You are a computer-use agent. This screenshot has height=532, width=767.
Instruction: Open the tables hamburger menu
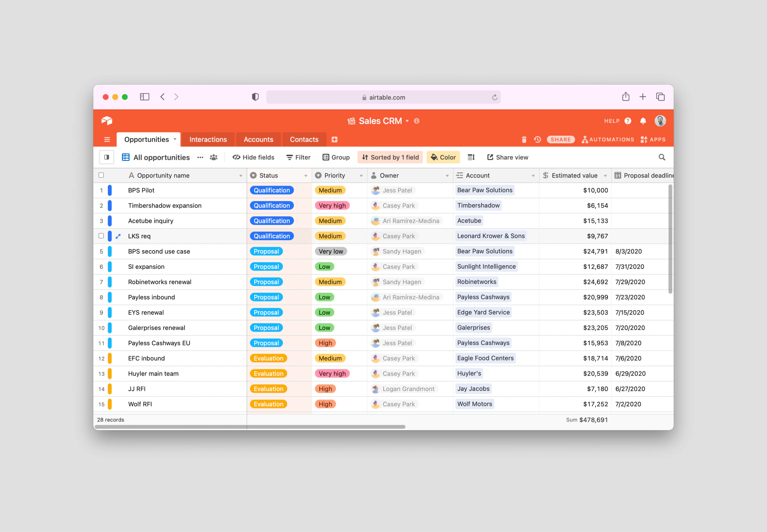pyautogui.click(x=107, y=139)
